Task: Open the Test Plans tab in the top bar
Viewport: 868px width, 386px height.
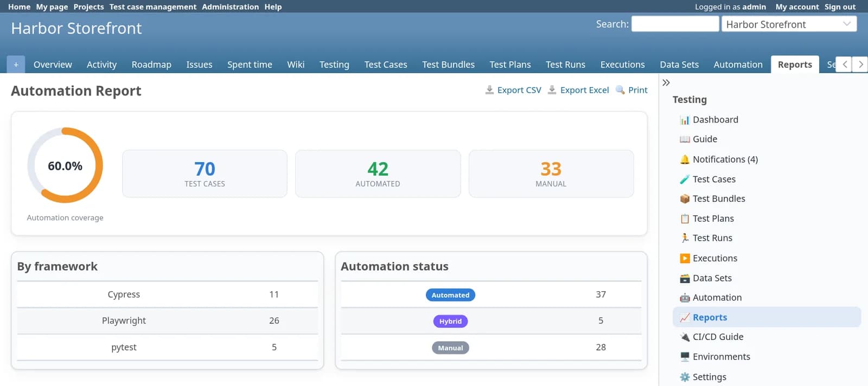Action: (510, 65)
